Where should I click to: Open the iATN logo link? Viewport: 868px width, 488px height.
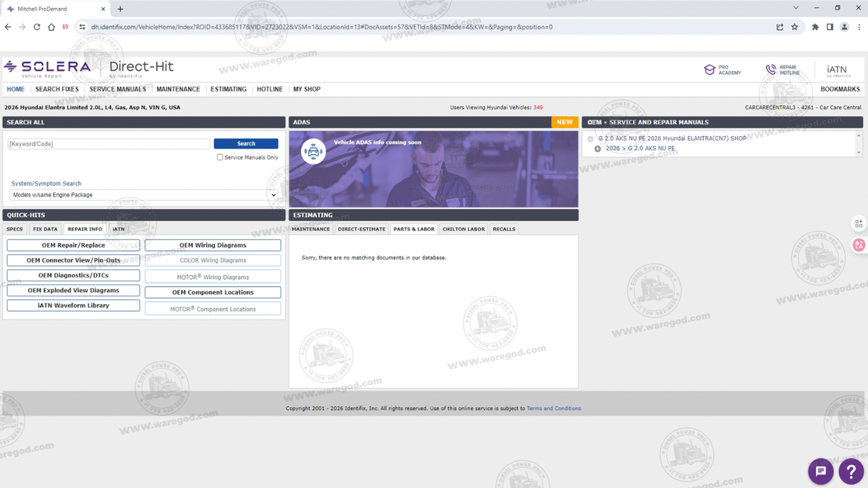tap(838, 70)
